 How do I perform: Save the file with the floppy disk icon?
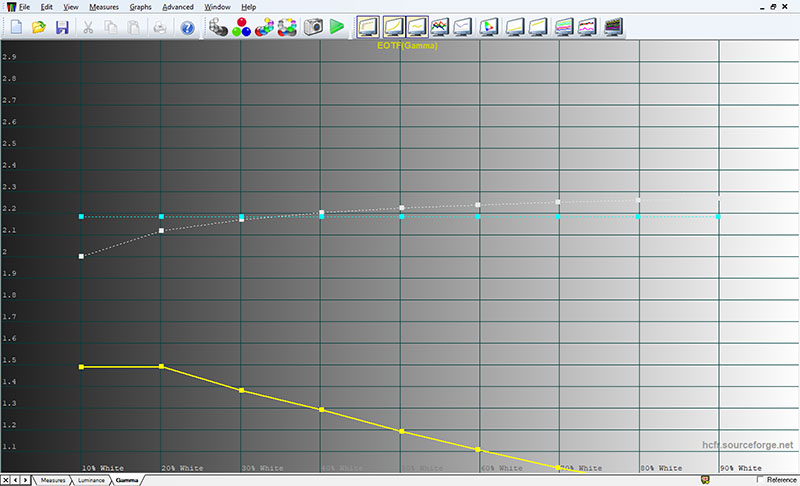[62, 27]
